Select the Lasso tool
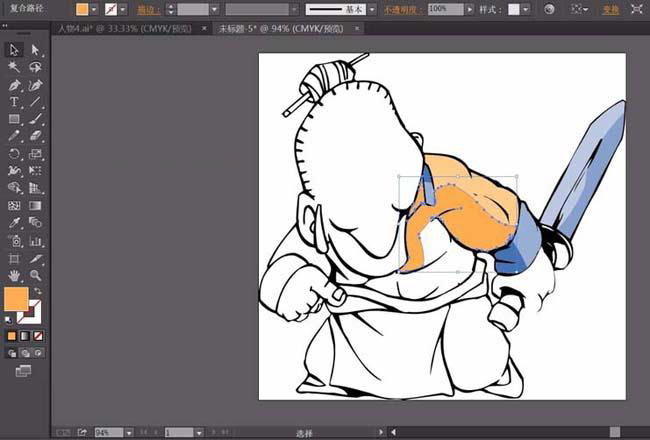Viewport: 650px width, 440px height. click(x=35, y=67)
